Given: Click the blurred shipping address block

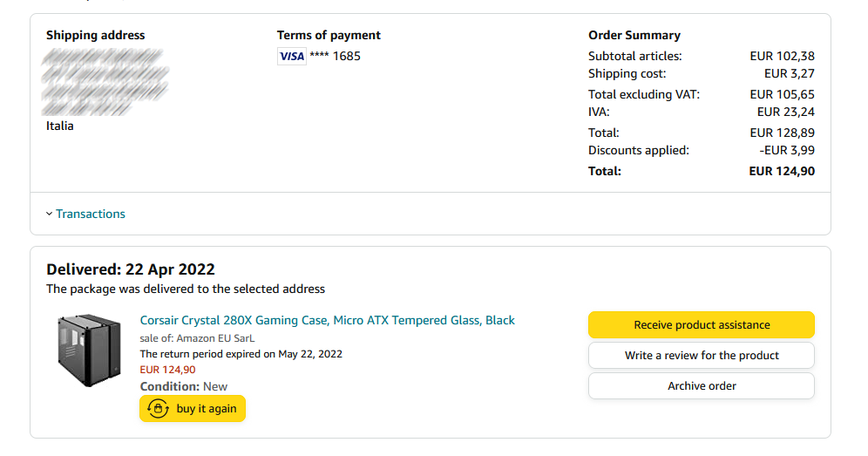Looking at the screenshot, I should (105, 82).
